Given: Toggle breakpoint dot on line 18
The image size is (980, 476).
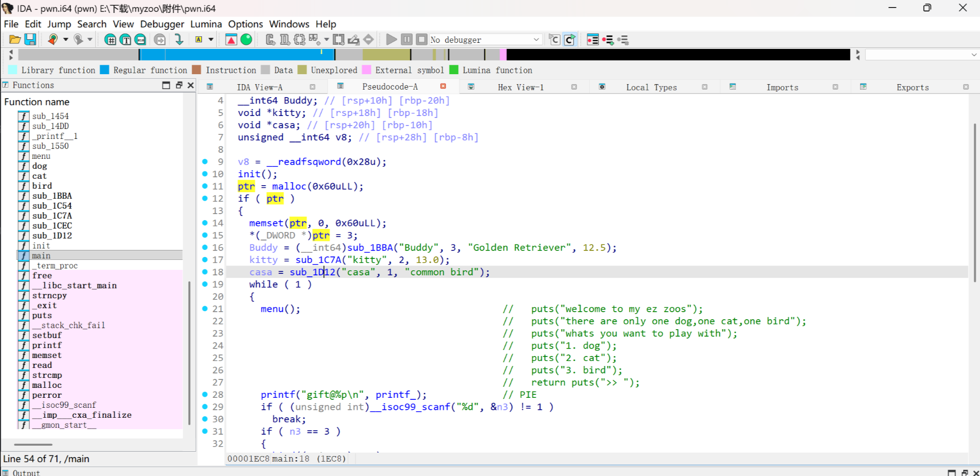Looking at the screenshot, I should pyautogui.click(x=205, y=272).
